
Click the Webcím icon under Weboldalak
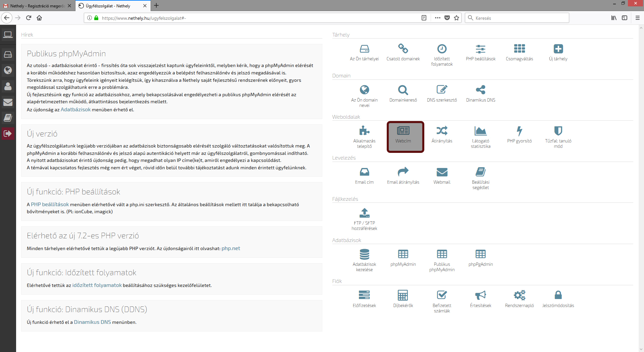(403, 131)
